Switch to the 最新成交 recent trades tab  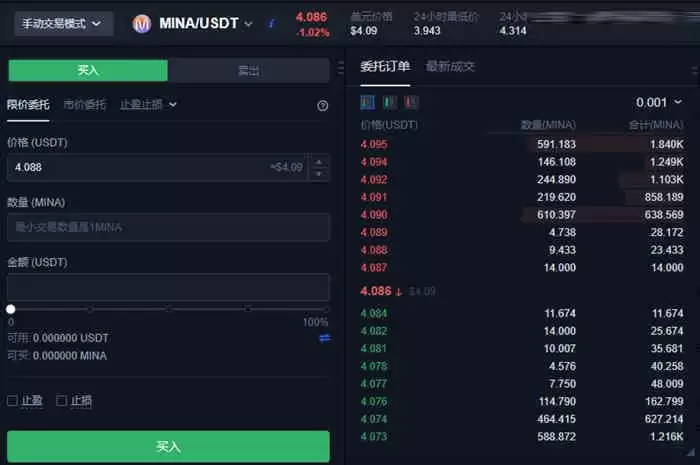click(x=450, y=67)
